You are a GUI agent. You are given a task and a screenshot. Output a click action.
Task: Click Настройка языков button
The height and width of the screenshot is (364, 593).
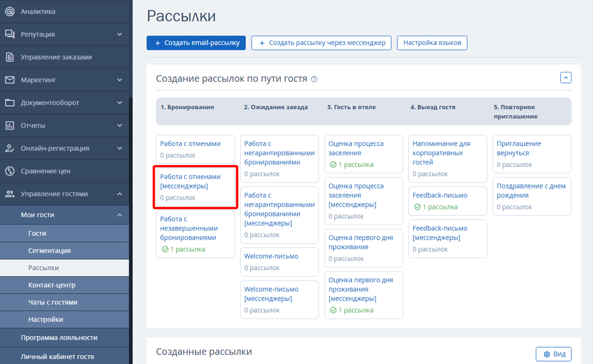[x=432, y=43]
